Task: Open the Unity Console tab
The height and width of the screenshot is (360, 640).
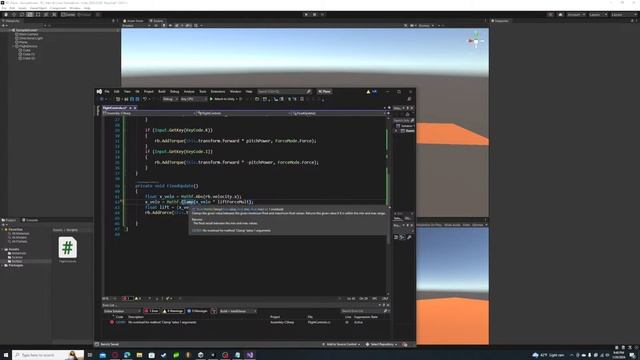Action: 30,220
